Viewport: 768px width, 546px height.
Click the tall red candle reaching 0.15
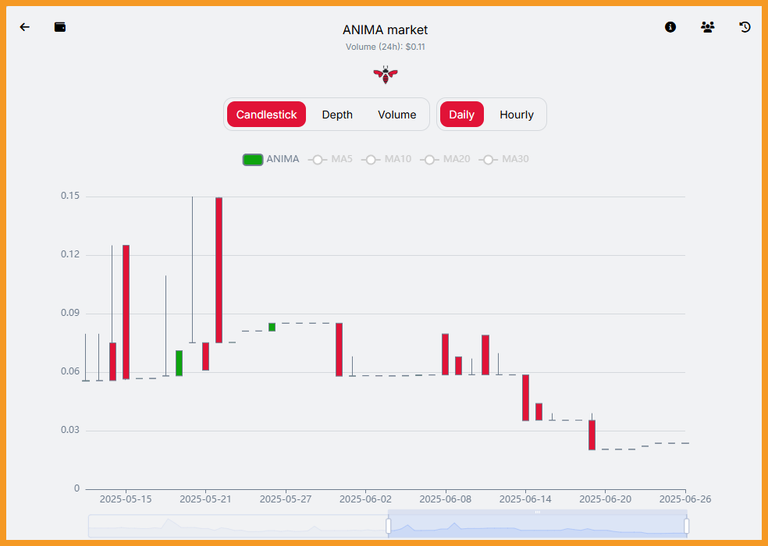(219, 270)
